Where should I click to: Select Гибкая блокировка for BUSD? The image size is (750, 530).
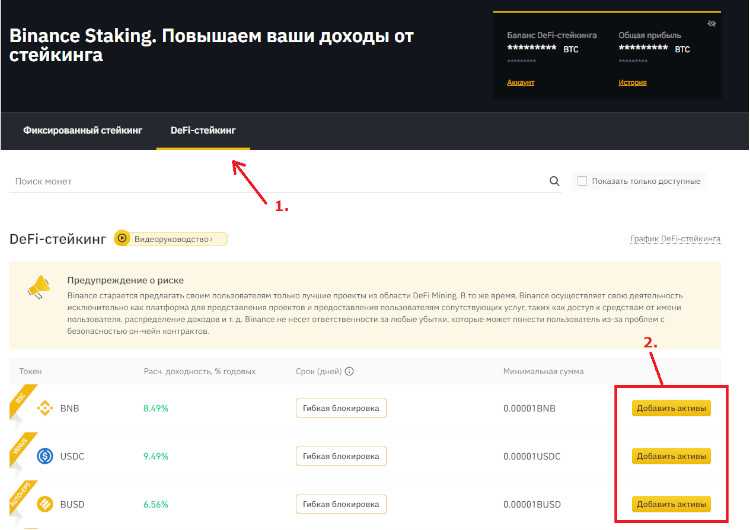point(341,504)
